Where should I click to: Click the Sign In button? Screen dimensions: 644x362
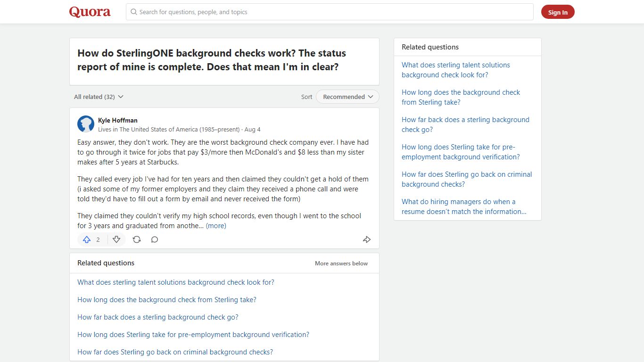pos(558,12)
